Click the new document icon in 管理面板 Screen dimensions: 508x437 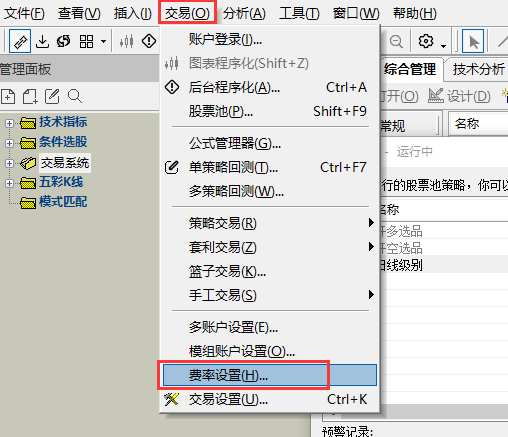point(8,97)
